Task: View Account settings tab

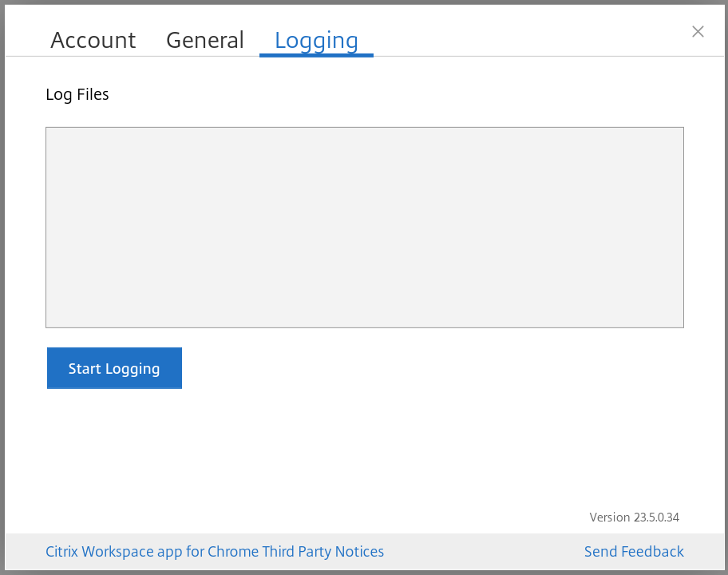Action: coord(93,40)
